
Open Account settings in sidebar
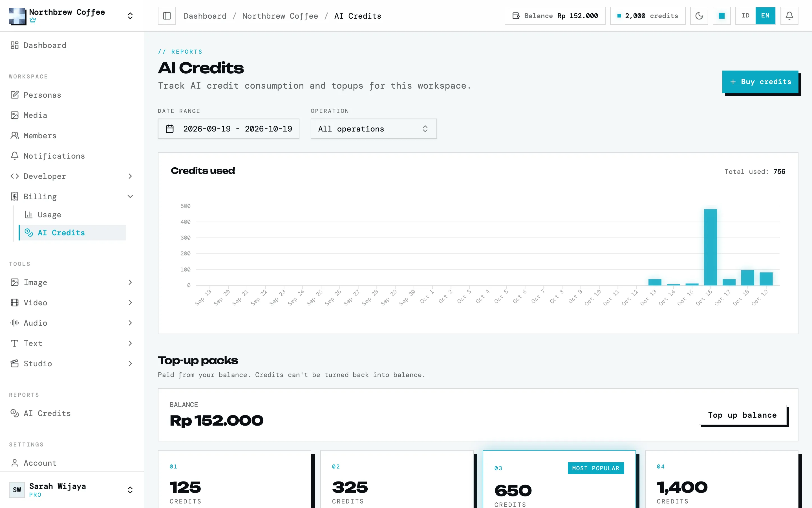click(72, 463)
